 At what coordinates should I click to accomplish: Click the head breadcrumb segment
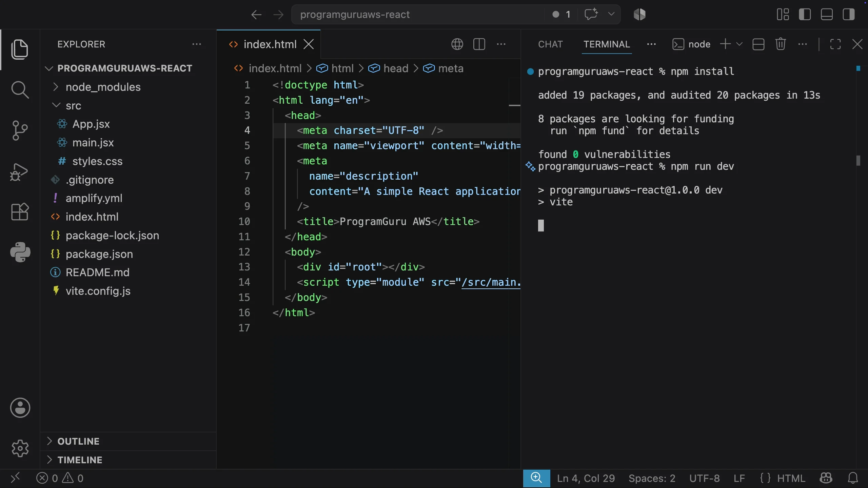pos(389,68)
